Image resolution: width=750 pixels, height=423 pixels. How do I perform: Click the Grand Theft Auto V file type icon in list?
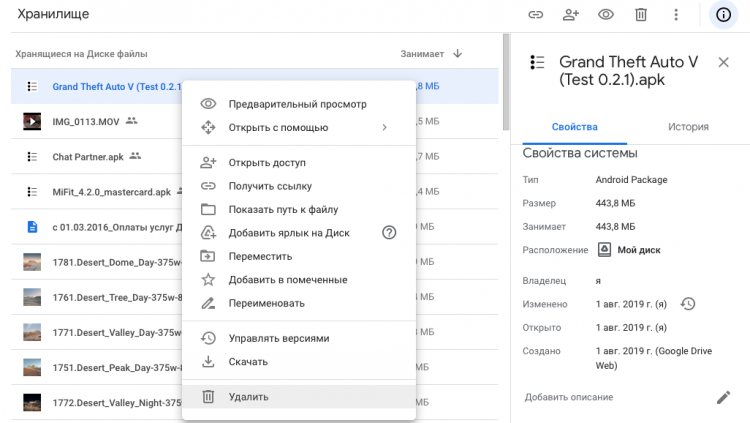point(32,86)
